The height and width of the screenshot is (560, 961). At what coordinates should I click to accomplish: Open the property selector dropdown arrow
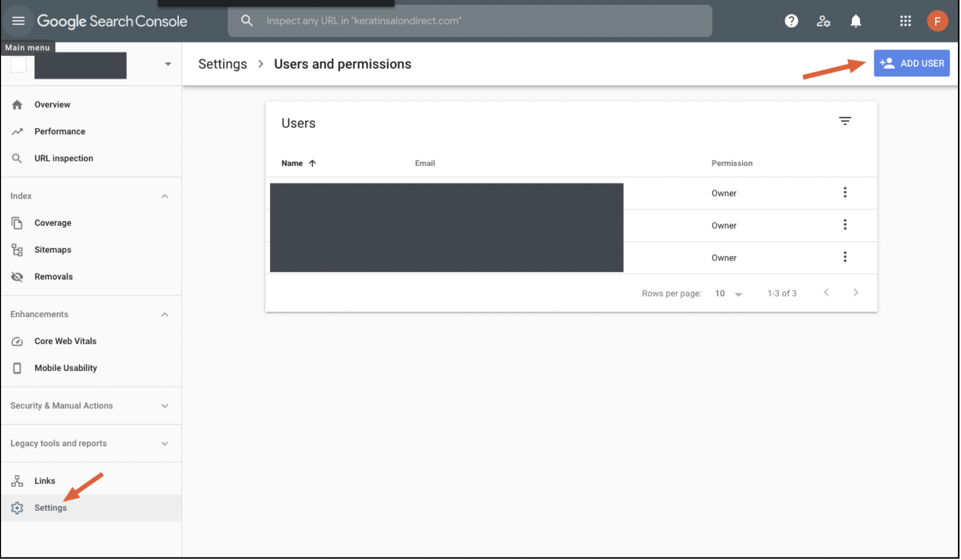[x=168, y=64]
